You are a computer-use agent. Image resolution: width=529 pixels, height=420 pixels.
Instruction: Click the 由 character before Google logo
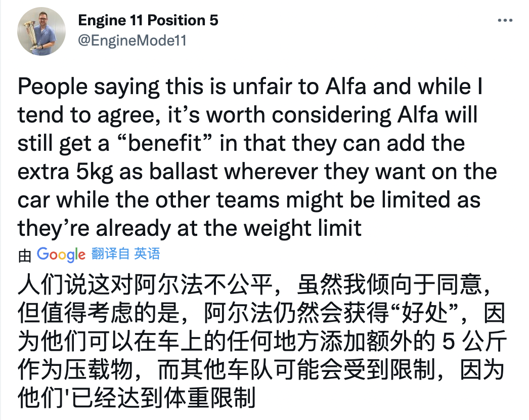(x=25, y=256)
